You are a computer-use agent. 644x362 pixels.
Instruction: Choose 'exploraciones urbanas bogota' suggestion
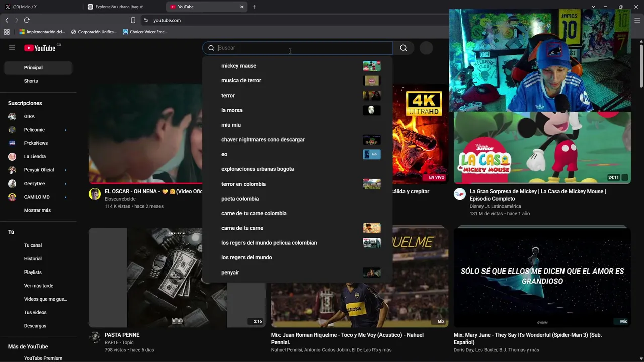point(297,169)
